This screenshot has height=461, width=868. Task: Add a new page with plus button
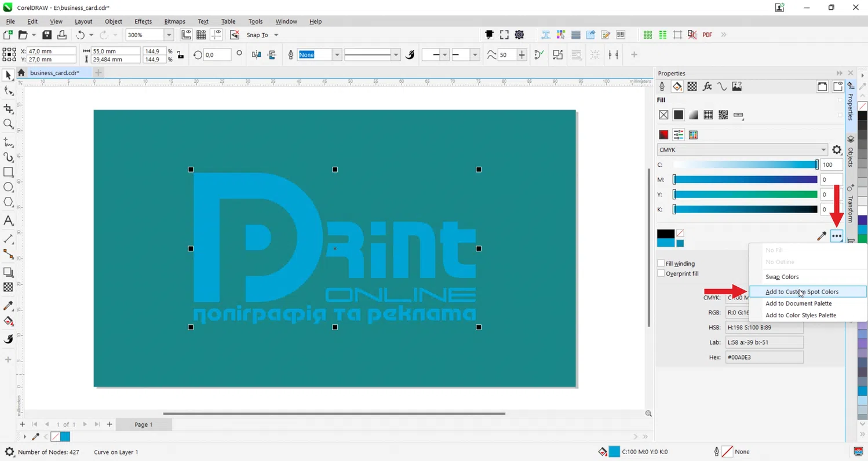[109, 425]
